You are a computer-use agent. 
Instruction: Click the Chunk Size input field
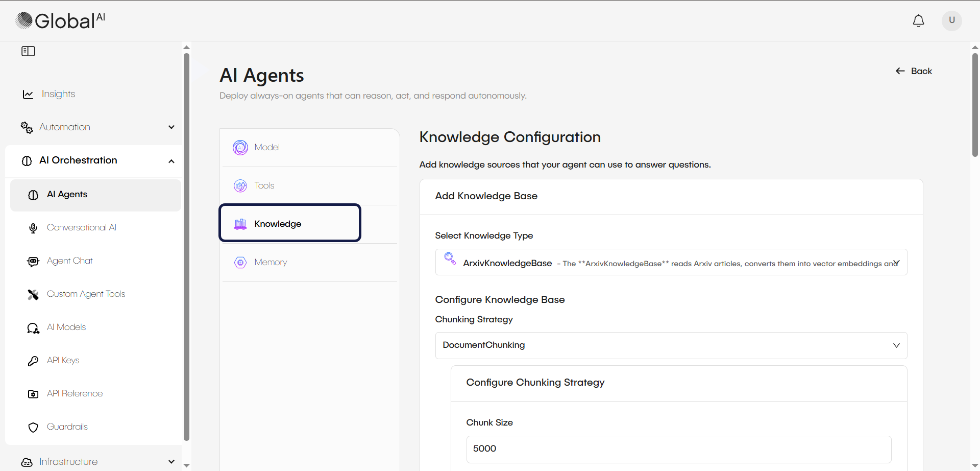click(x=678, y=449)
